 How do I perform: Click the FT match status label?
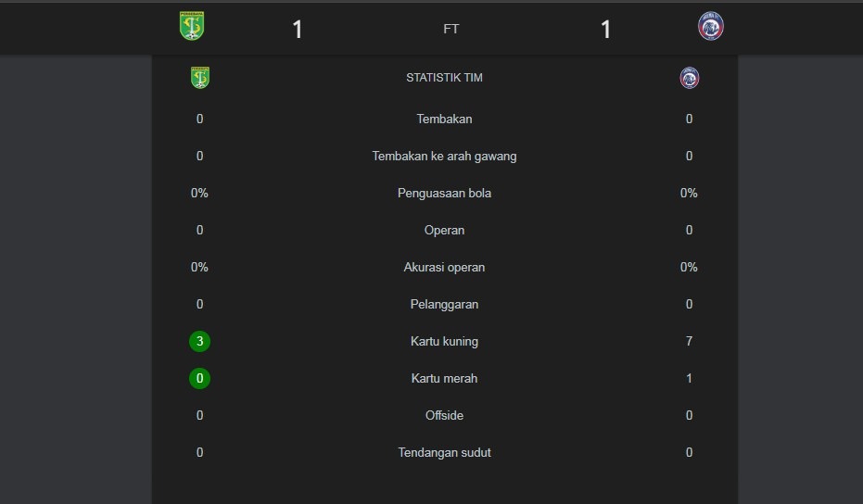point(451,30)
